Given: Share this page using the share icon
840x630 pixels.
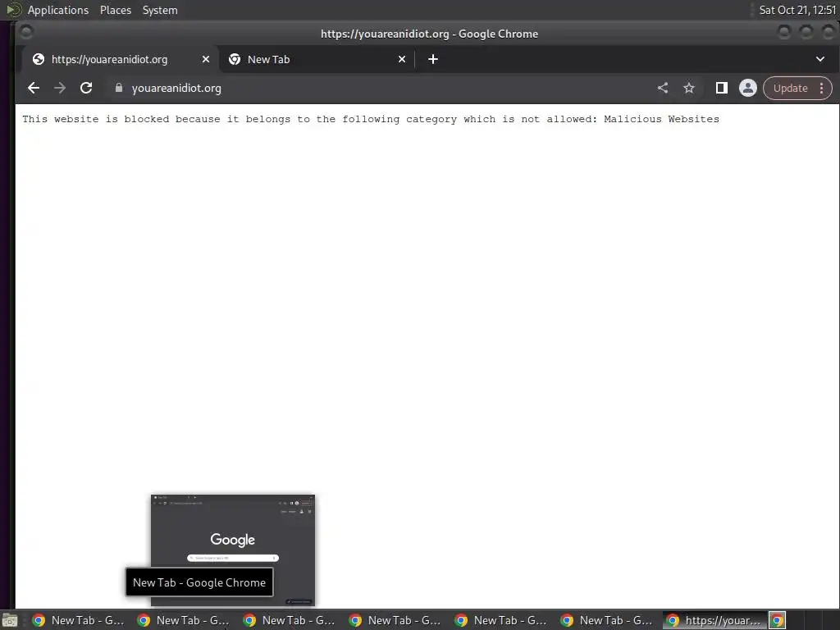Looking at the screenshot, I should 663,89.
